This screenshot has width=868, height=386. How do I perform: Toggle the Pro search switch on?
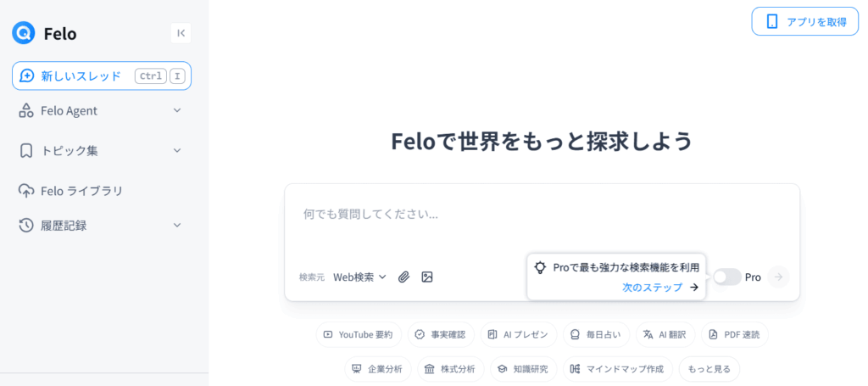[x=726, y=277]
